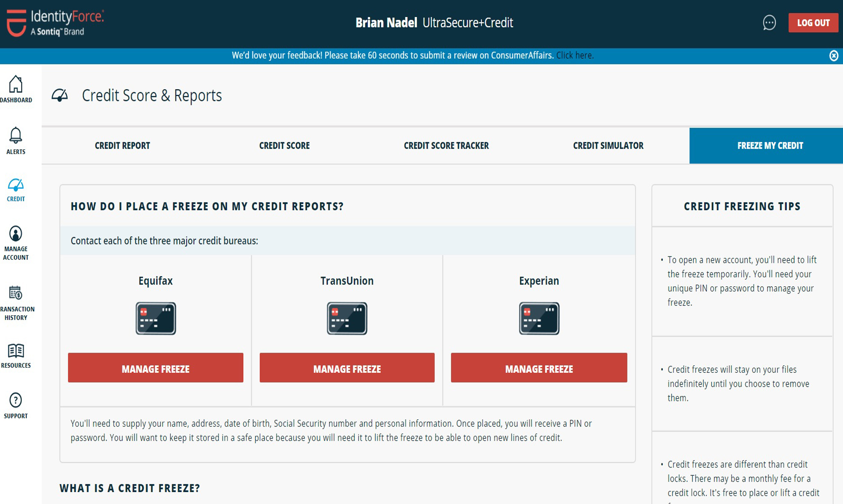Click Manage Freeze under TransUnion
This screenshot has height=504, width=843.
coord(347,367)
